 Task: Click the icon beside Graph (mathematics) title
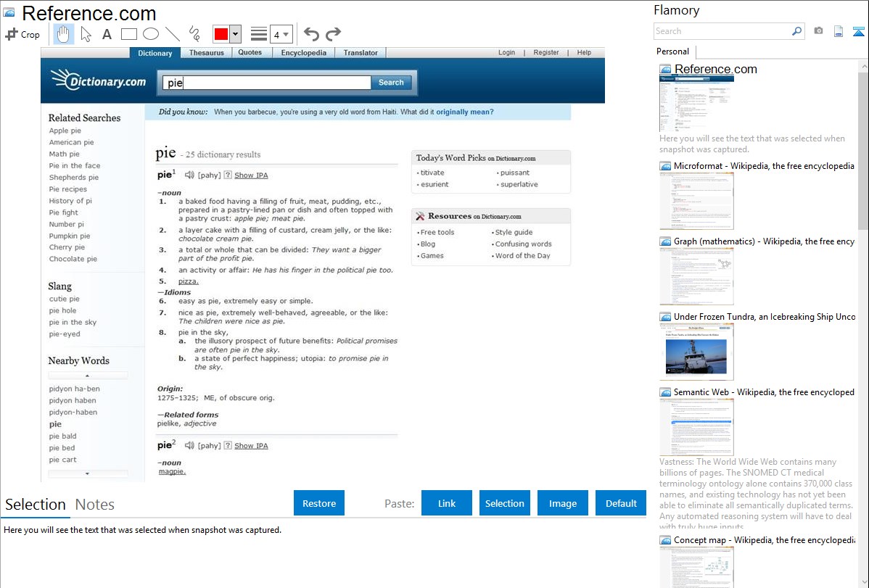coord(665,241)
